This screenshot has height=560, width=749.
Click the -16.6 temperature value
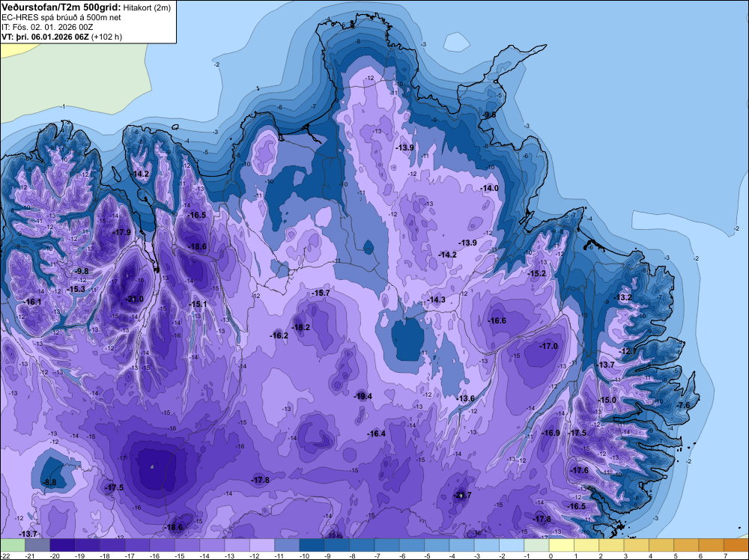pyautogui.click(x=497, y=321)
